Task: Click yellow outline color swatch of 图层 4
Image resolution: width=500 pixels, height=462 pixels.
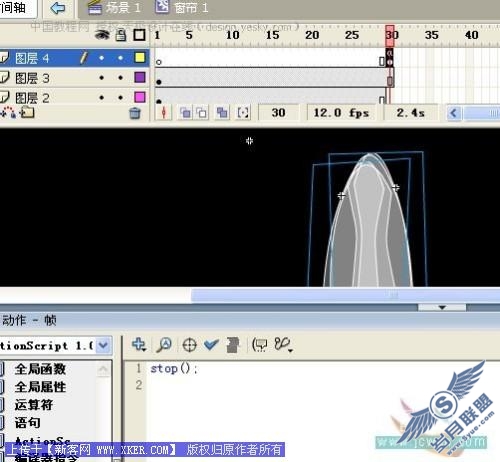Action: pyautogui.click(x=140, y=58)
